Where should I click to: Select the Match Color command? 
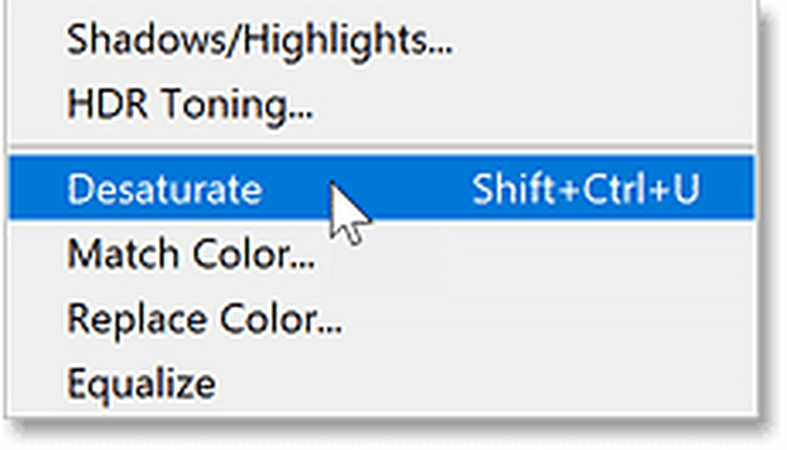coord(191,254)
